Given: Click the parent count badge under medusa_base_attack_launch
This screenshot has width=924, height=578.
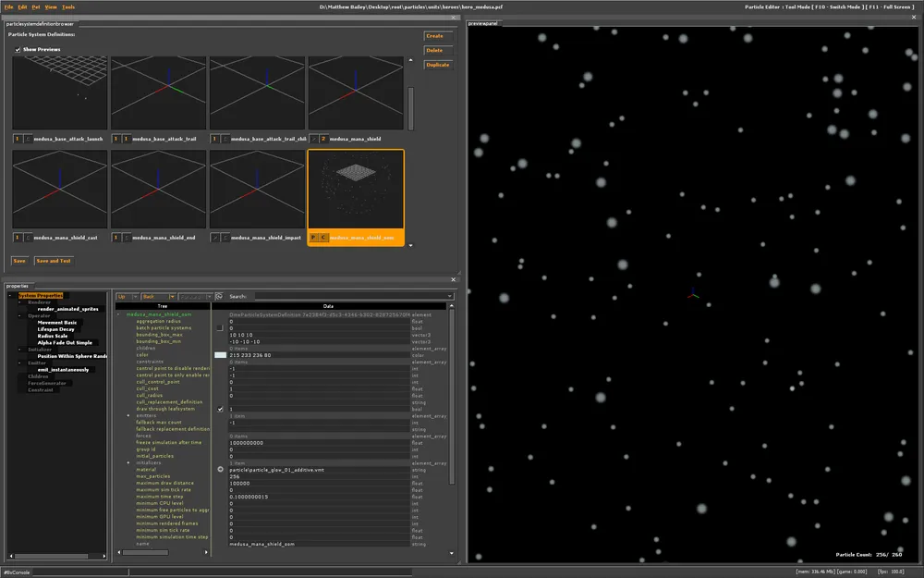Looking at the screenshot, I should tap(18, 139).
